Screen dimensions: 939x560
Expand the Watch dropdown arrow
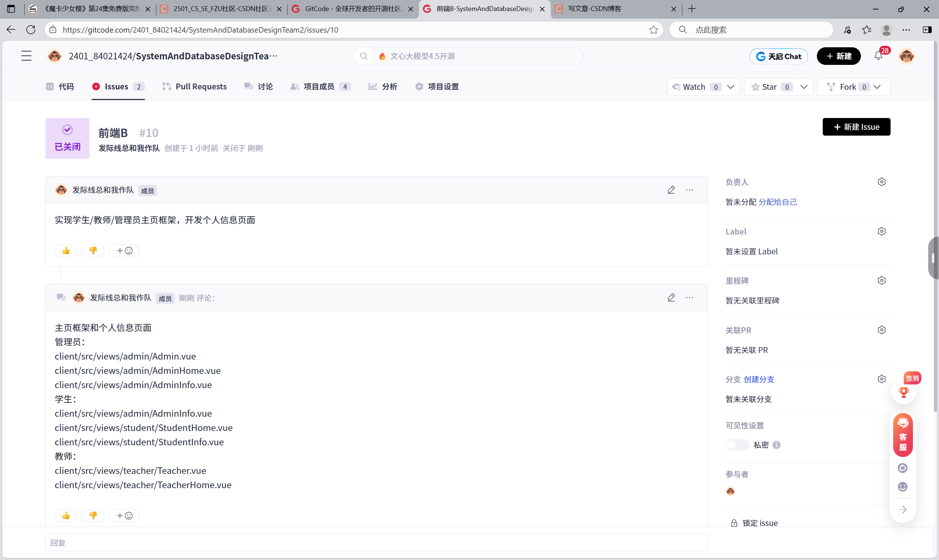click(x=731, y=87)
